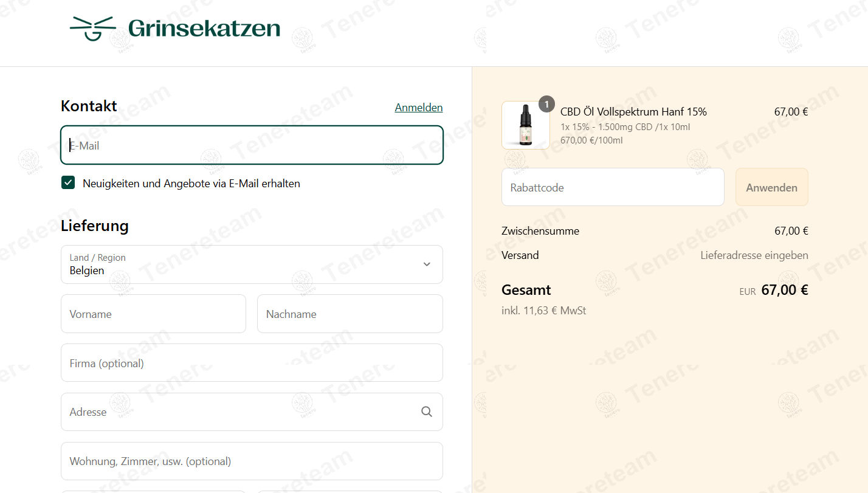This screenshot has height=493, width=868.
Task: Click the Adresse input field
Action: point(252,412)
